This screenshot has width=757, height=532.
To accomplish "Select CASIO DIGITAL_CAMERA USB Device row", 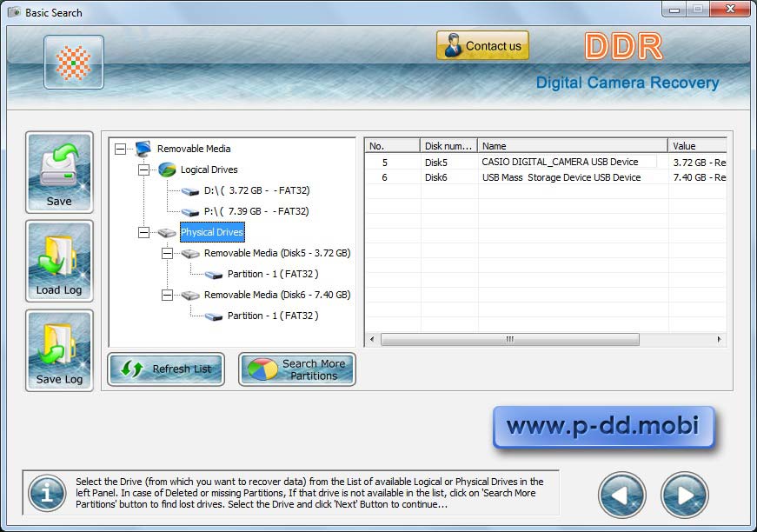I will 546,163.
